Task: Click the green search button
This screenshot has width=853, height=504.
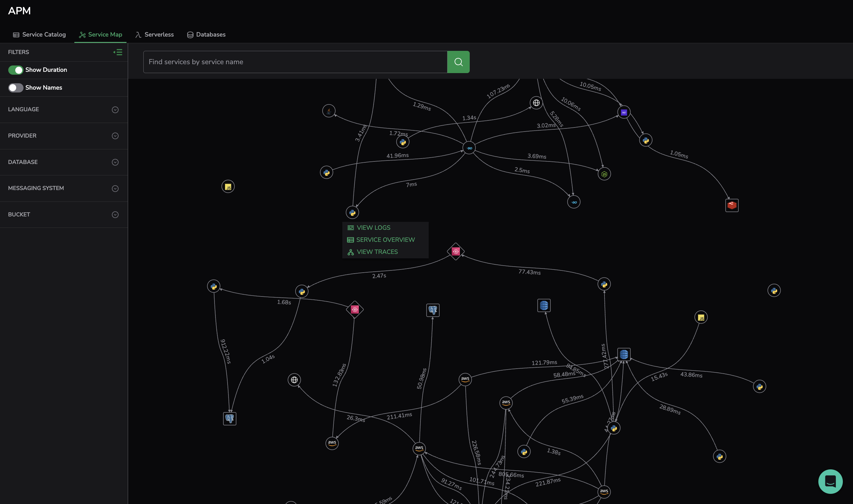Action: point(458,62)
